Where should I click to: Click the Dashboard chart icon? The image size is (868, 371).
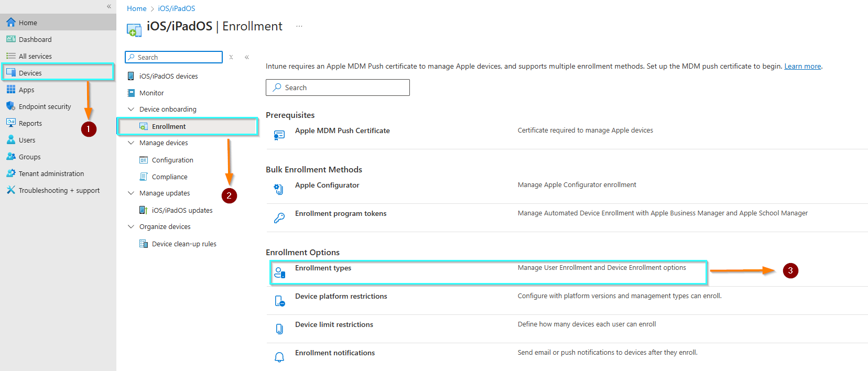[x=11, y=39]
